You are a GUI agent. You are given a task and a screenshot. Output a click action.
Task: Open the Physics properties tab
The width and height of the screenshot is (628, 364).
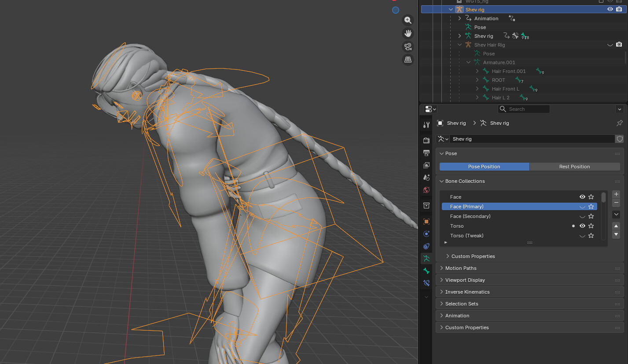(x=426, y=234)
